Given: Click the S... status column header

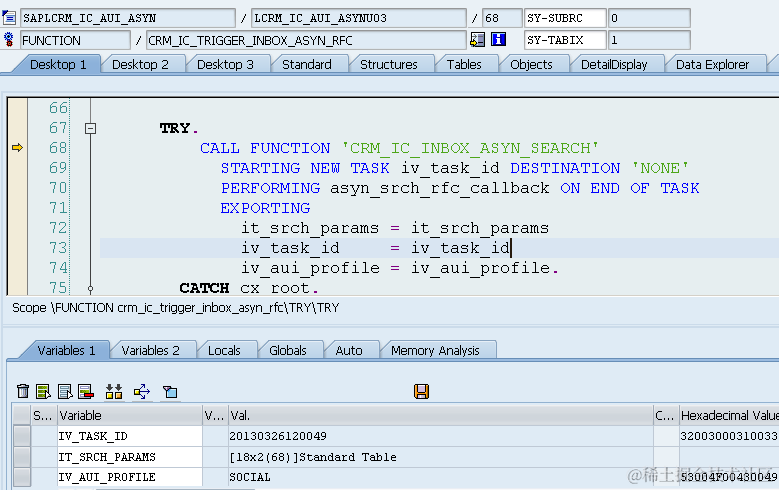Looking at the screenshot, I should (42, 415).
